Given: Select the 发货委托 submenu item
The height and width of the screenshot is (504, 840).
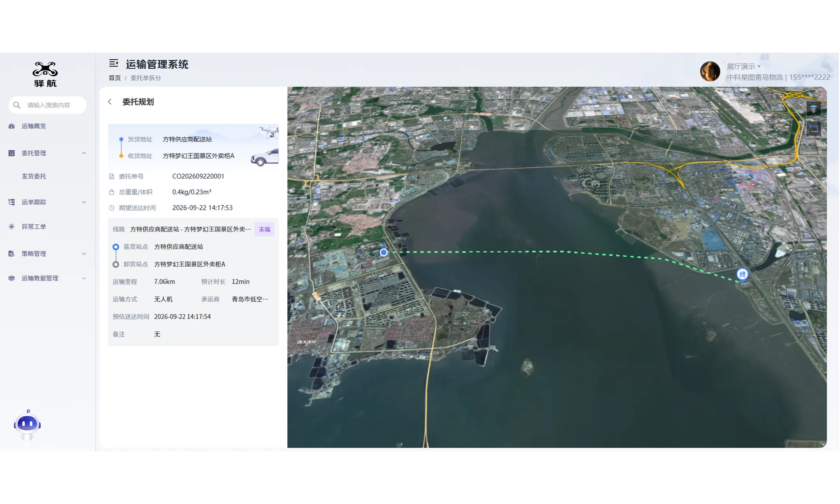Looking at the screenshot, I should [34, 176].
